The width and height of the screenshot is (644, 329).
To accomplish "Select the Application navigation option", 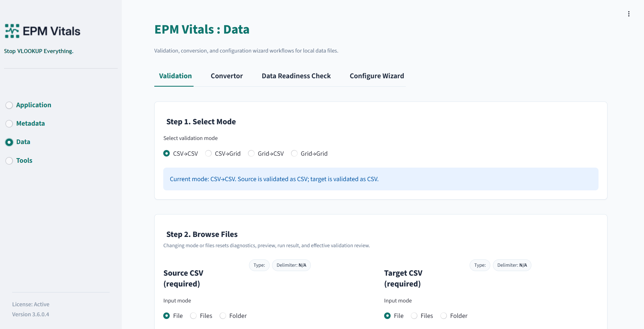I will coord(28,105).
